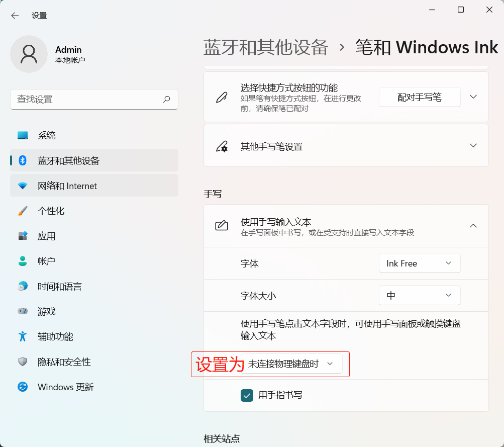Navigate to 帐户 settings
The height and width of the screenshot is (447, 504).
click(x=94, y=261)
